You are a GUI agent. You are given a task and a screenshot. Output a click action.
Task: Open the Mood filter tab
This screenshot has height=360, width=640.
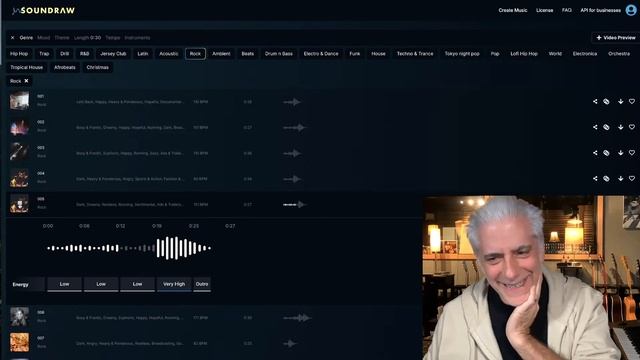43,38
